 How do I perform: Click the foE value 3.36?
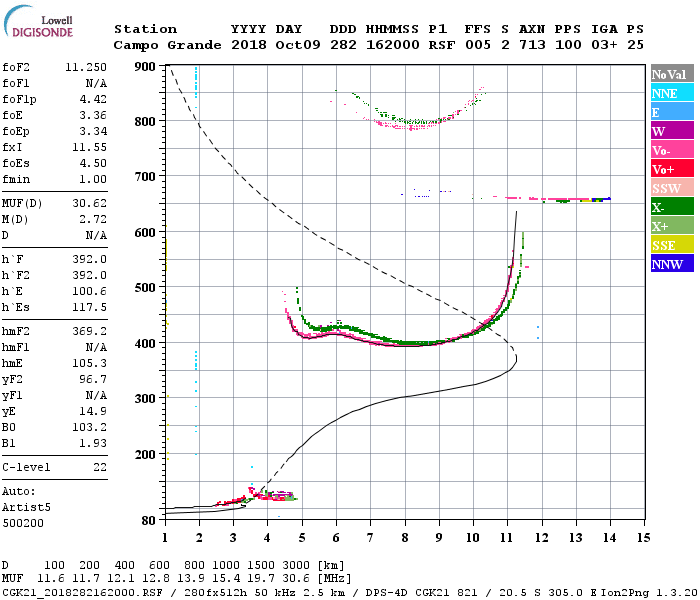pos(93,115)
